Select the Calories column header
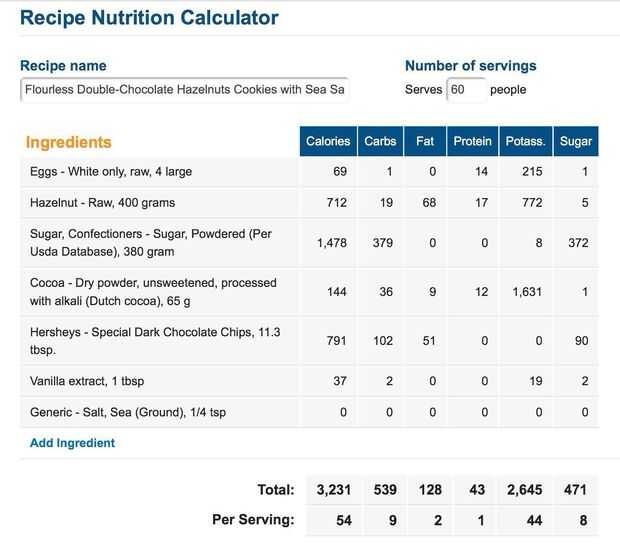This screenshot has height=556, width=620. [x=328, y=142]
